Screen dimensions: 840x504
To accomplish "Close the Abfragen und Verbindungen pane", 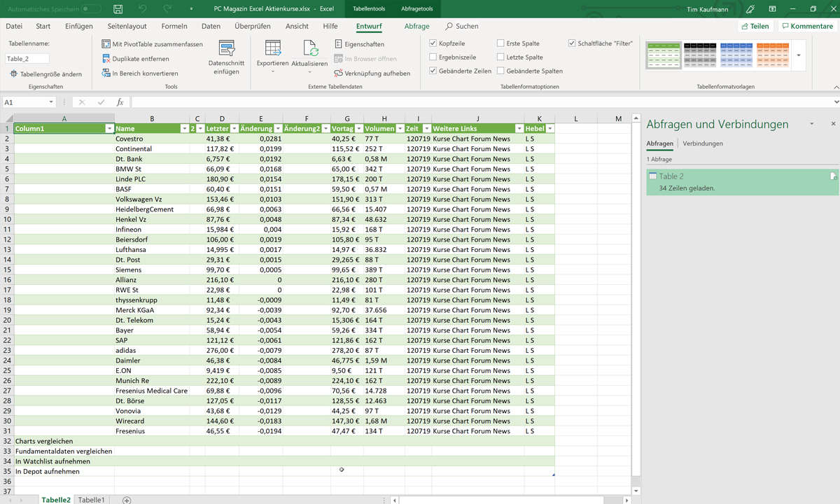I will tap(833, 124).
